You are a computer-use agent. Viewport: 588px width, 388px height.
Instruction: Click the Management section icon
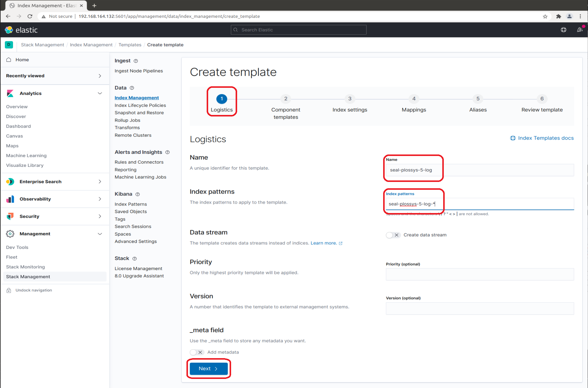10,234
